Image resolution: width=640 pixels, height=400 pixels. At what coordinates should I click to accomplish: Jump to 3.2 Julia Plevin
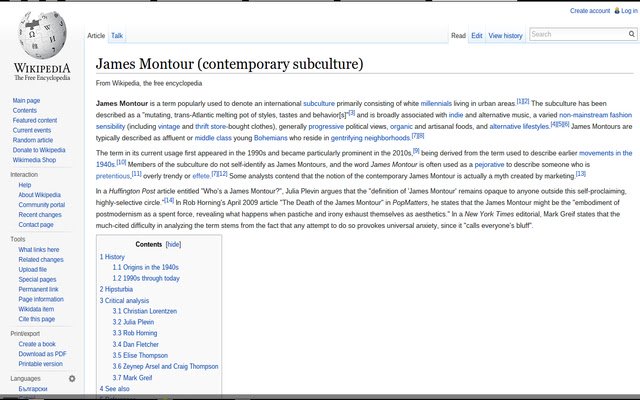133,322
